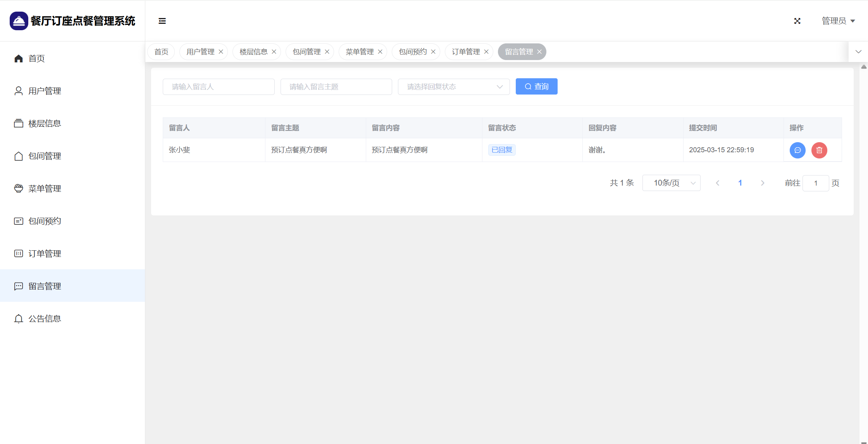Open 菜单管理 in sidebar
This screenshot has height=444, width=868.
pyautogui.click(x=45, y=188)
